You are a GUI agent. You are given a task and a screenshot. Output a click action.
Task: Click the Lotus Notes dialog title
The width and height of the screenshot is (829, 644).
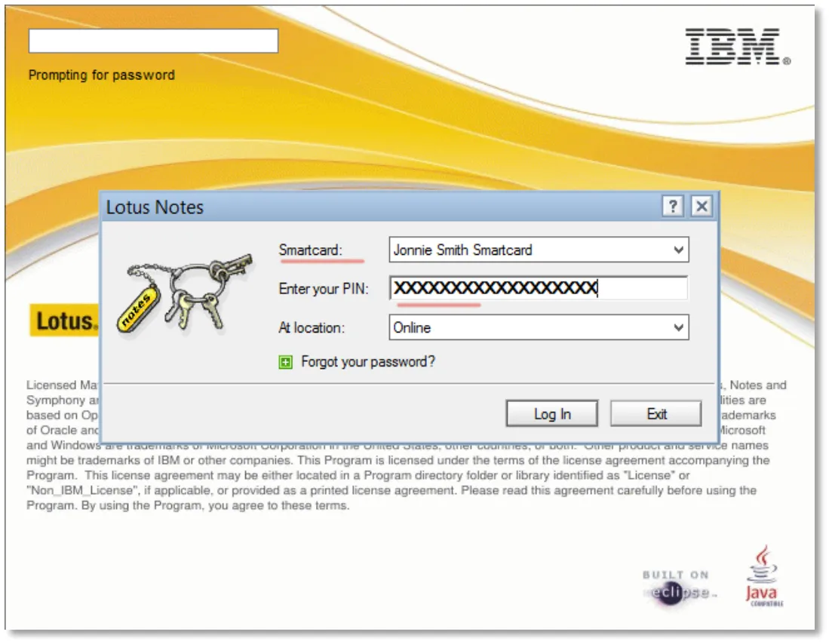pos(155,207)
